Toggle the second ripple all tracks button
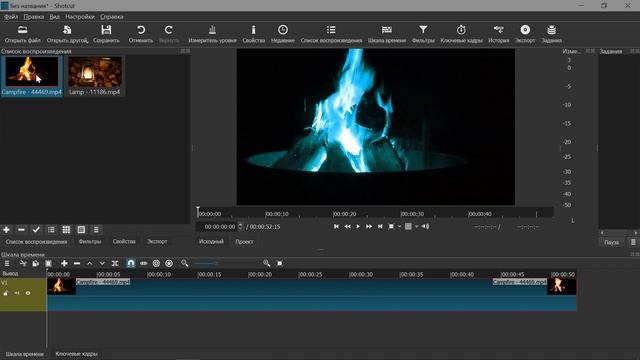Image resolution: width=640 pixels, height=360 pixels. pos(169,264)
